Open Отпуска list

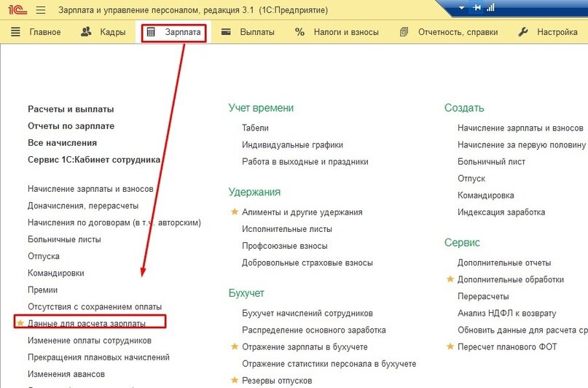coord(44,256)
